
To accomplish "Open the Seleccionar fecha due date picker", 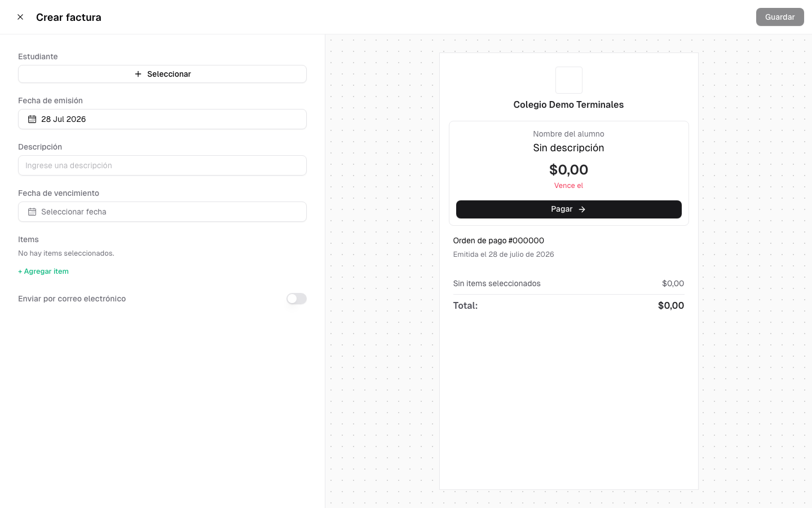I will point(162,212).
